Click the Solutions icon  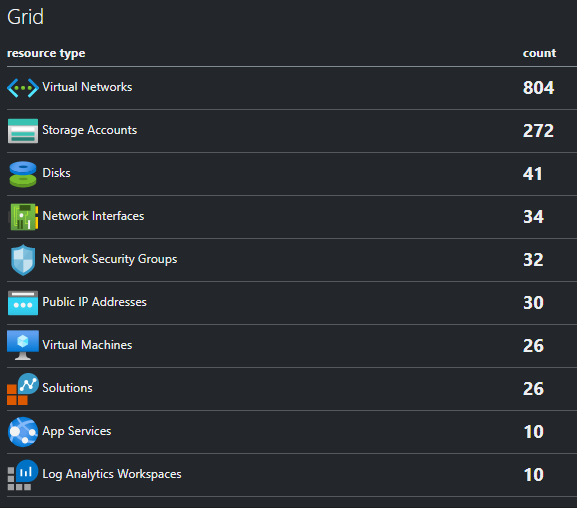tap(23, 389)
